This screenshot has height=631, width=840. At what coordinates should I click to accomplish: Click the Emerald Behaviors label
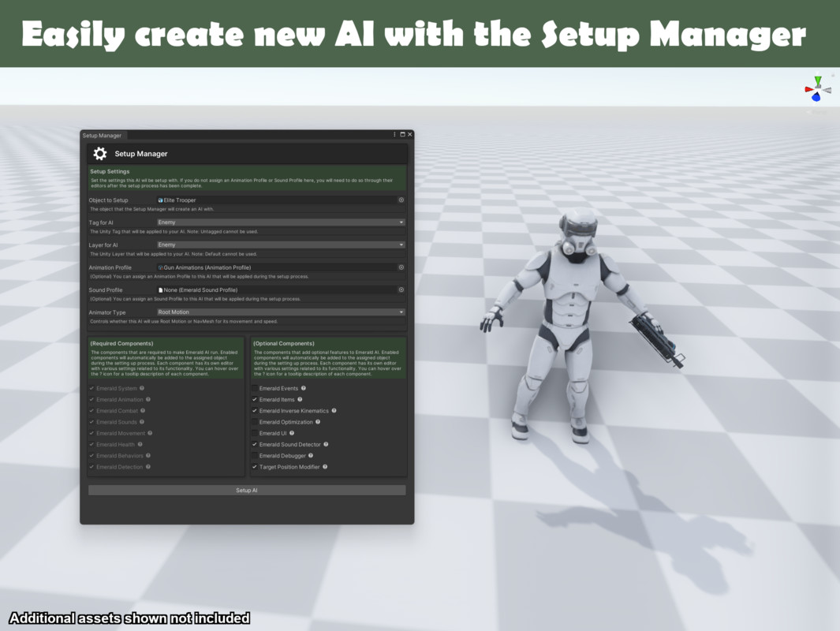click(120, 456)
